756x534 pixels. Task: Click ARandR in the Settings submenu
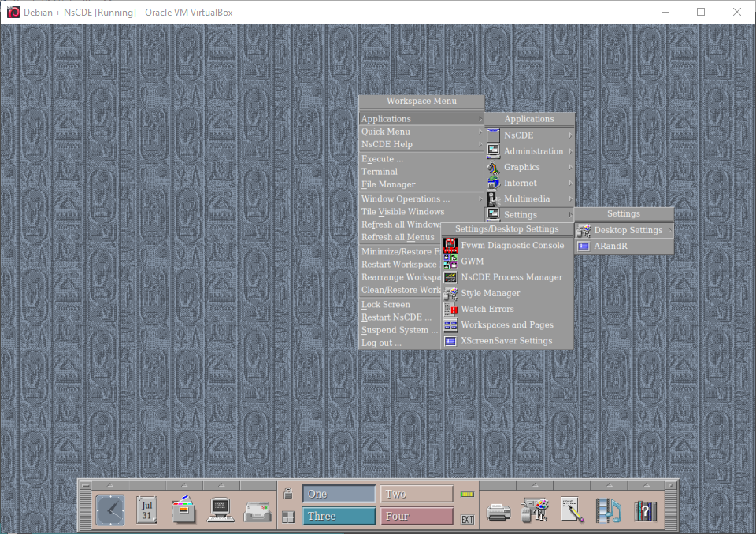(x=610, y=247)
